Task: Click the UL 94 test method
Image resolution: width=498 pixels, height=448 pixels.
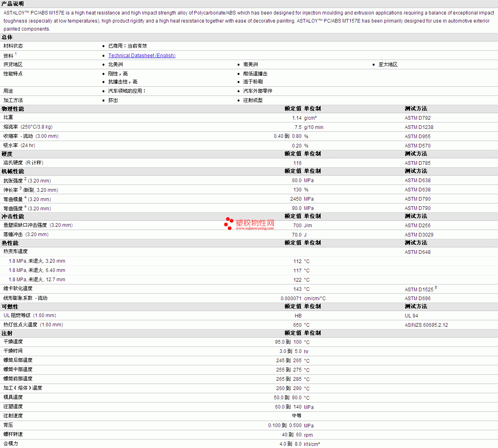Action: 411,316
